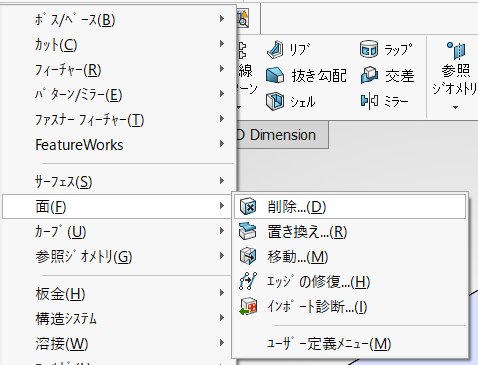This screenshot has height=365, width=478.
Task: Expand the arrow beside FeatureWorks
Action: pos(222,144)
